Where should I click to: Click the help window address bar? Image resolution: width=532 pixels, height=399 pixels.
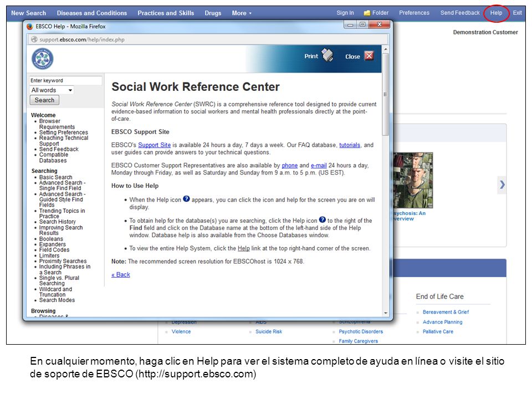coord(208,39)
